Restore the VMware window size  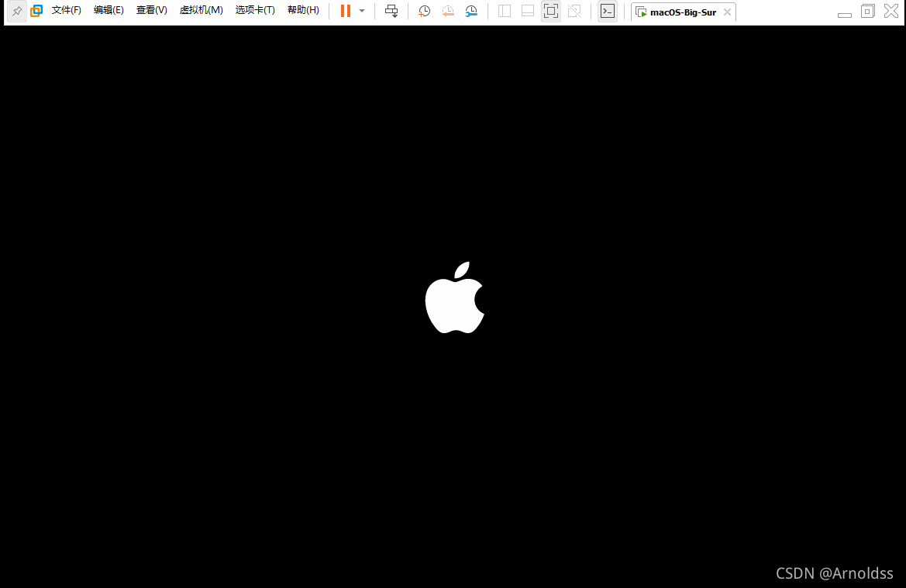tap(868, 11)
